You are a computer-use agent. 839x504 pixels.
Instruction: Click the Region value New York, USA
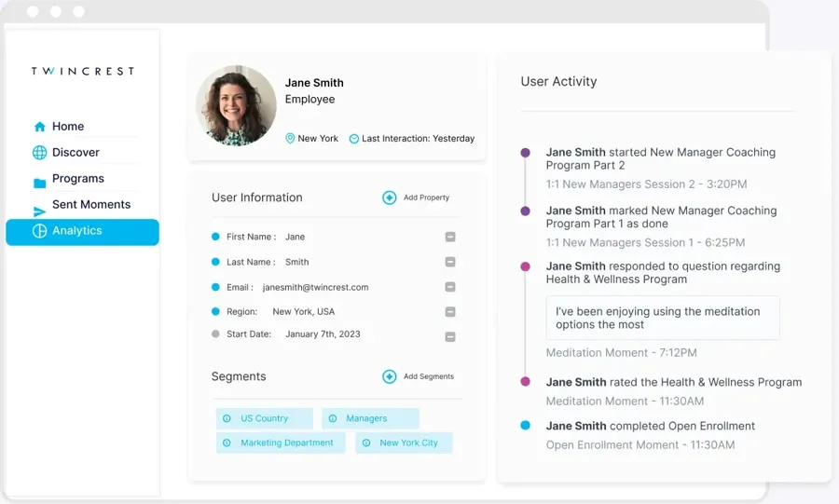(x=303, y=311)
